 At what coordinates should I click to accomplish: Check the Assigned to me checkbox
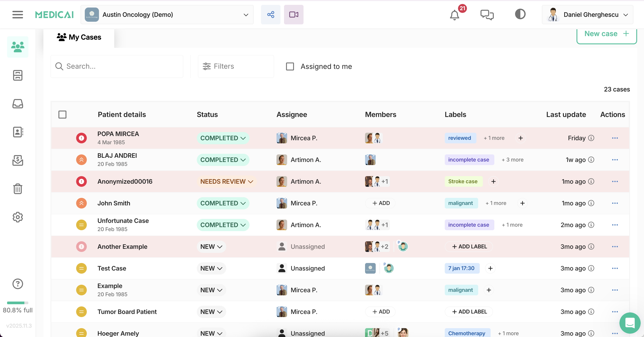pos(290,66)
